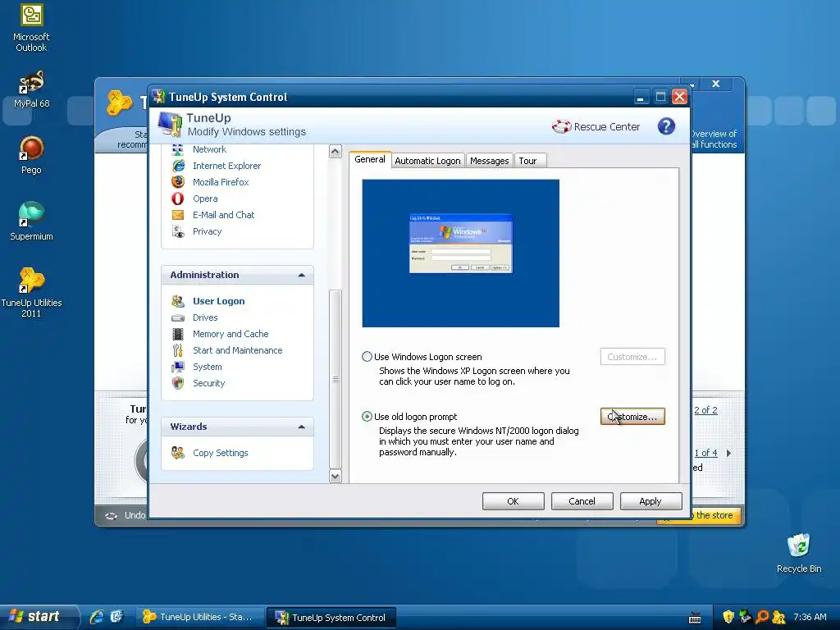Click the taskbar clock showing 7:36 AM
Screen dimensions: 840x630
[810, 617]
